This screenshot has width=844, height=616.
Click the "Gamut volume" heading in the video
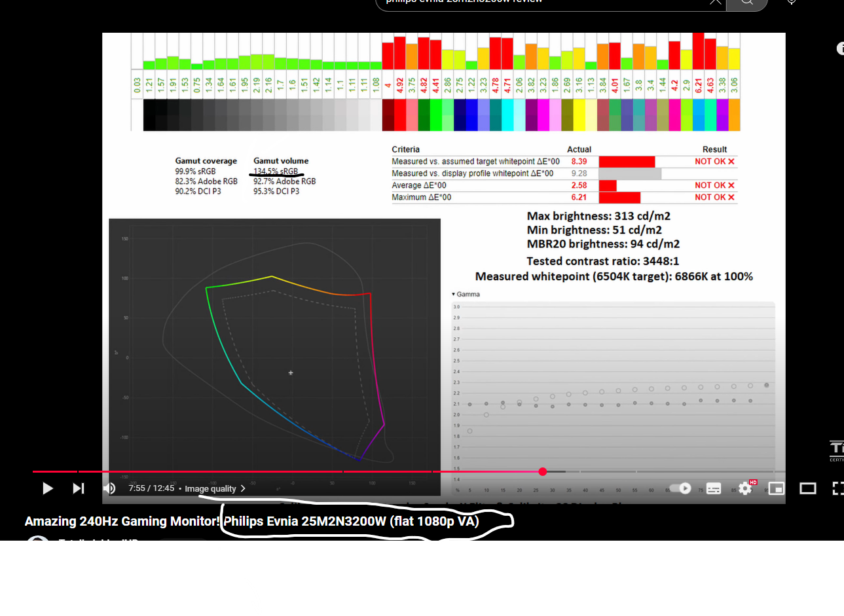(x=281, y=161)
